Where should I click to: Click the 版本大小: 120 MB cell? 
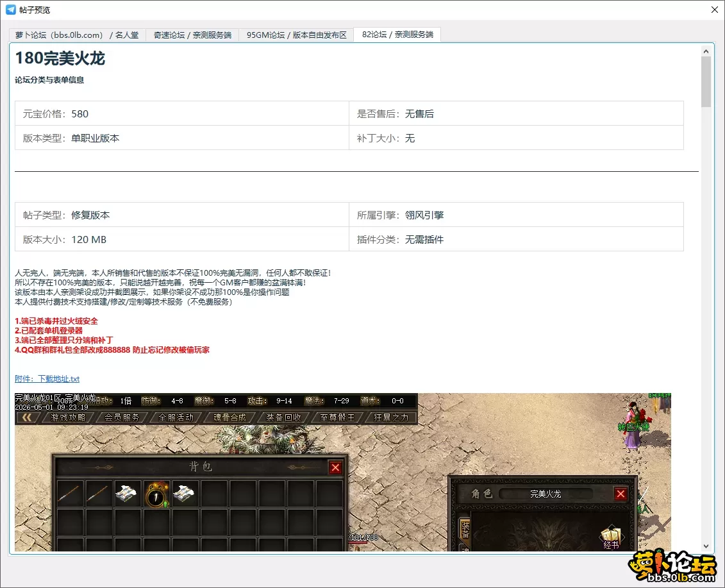[x=182, y=240]
